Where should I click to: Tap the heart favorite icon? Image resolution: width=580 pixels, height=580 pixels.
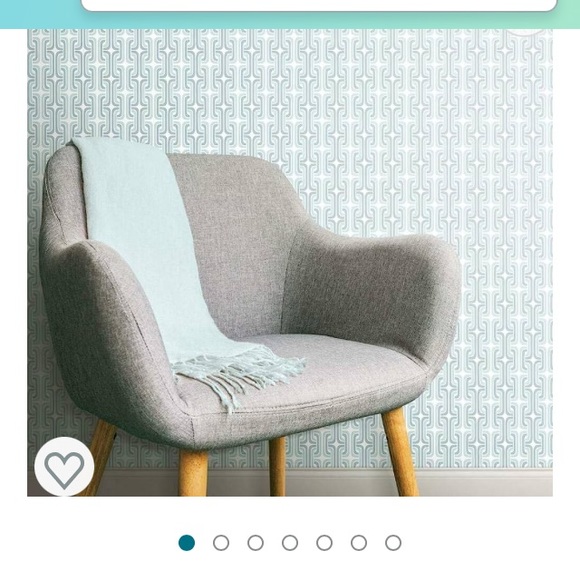(64, 466)
